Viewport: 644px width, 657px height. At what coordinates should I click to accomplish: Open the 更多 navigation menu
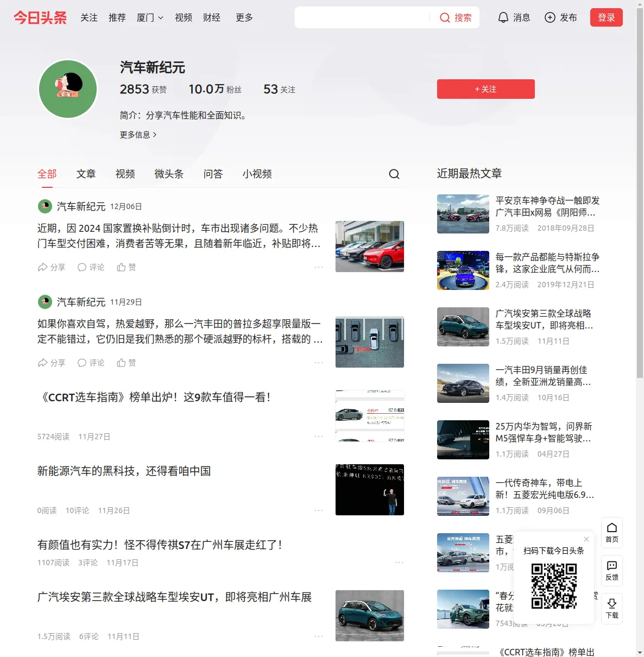pos(244,17)
